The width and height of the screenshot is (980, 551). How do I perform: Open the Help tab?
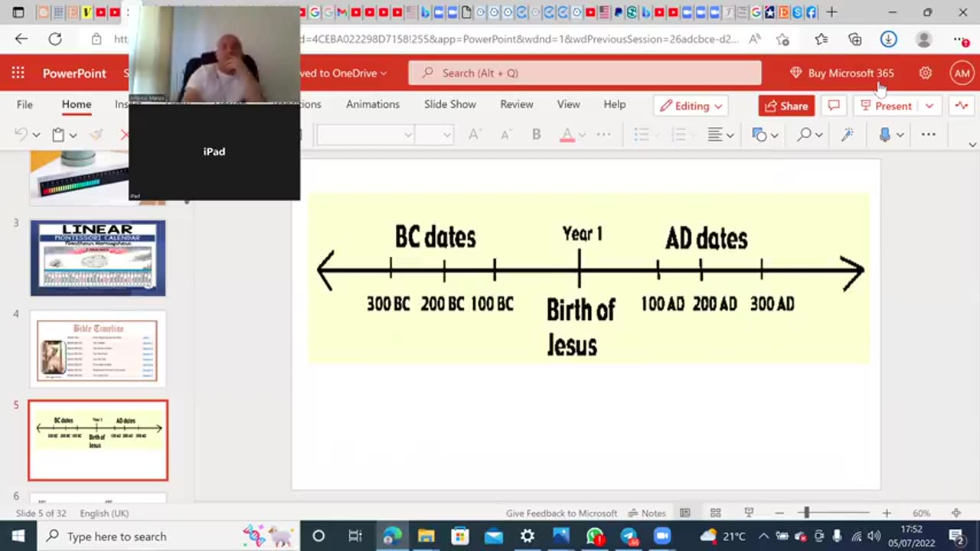(x=615, y=104)
